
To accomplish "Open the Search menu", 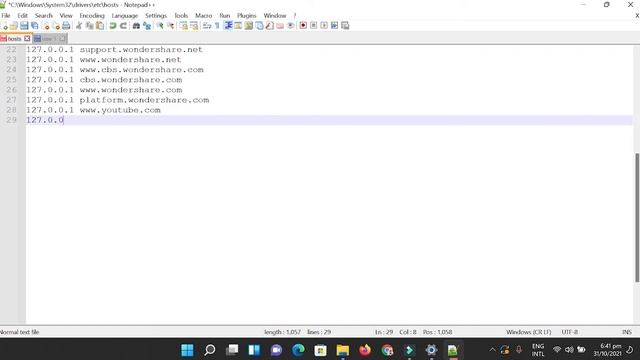I will click(44, 16).
